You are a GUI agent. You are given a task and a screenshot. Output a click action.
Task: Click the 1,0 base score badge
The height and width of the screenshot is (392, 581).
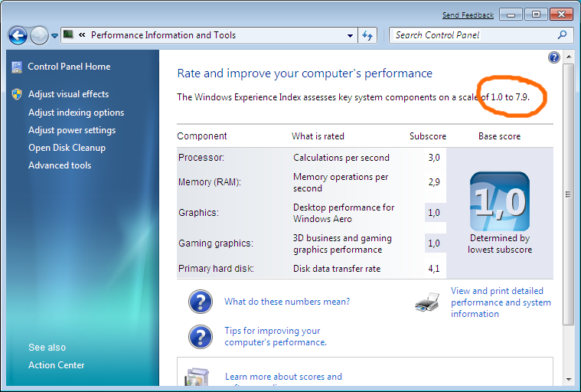[x=500, y=201]
